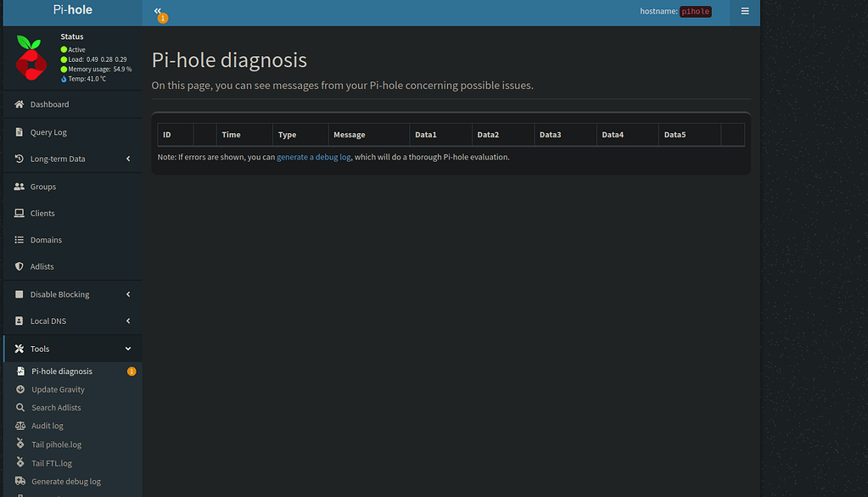Image resolution: width=868 pixels, height=497 pixels.
Task: Click the Dashboard home icon
Action: pyautogui.click(x=20, y=104)
